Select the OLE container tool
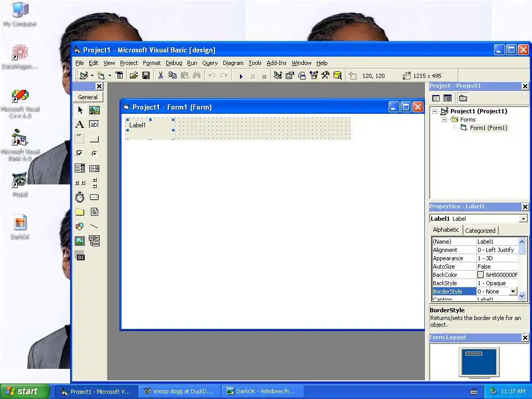The width and height of the screenshot is (532, 399). click(x=80, y=256)
